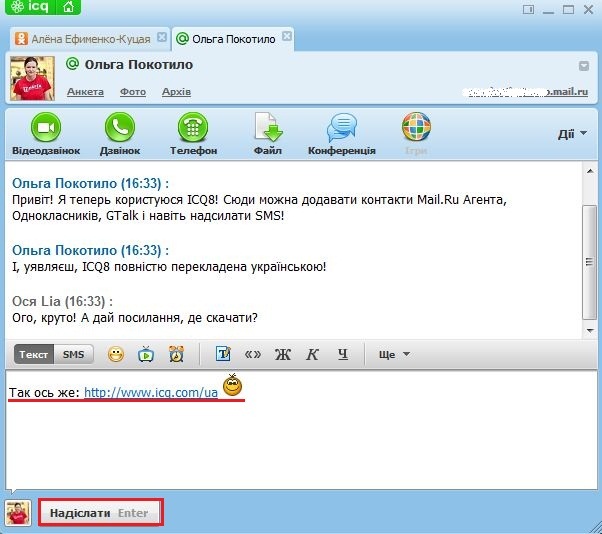Click the green Дзвінок call icon
The width and height of the screenshot is (602, 534).
click(x=120, y=128)
